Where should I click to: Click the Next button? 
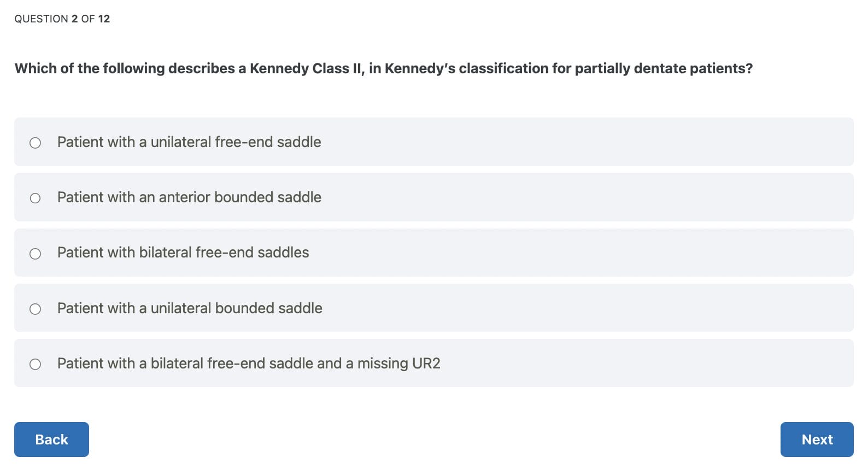coord(817,439)
